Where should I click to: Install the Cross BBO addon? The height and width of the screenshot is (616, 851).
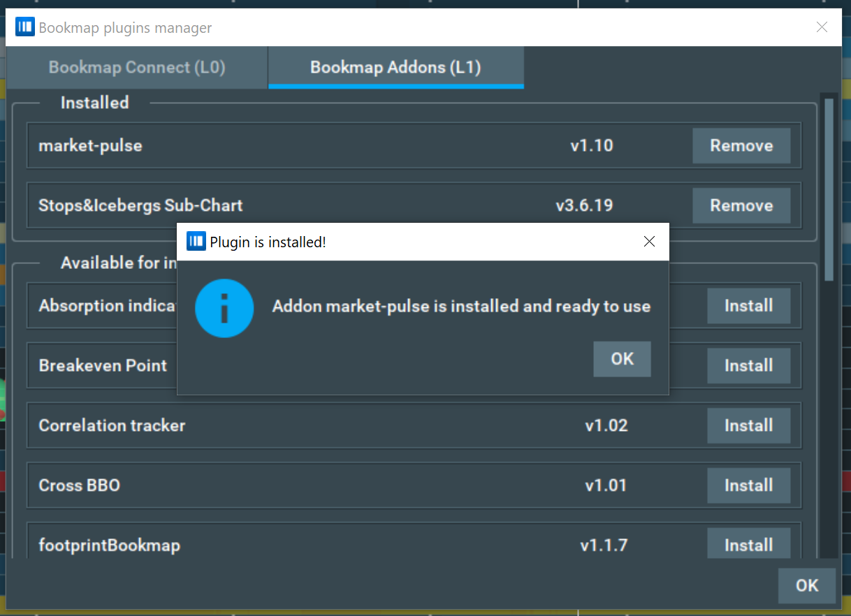click(x=748, y=485)
